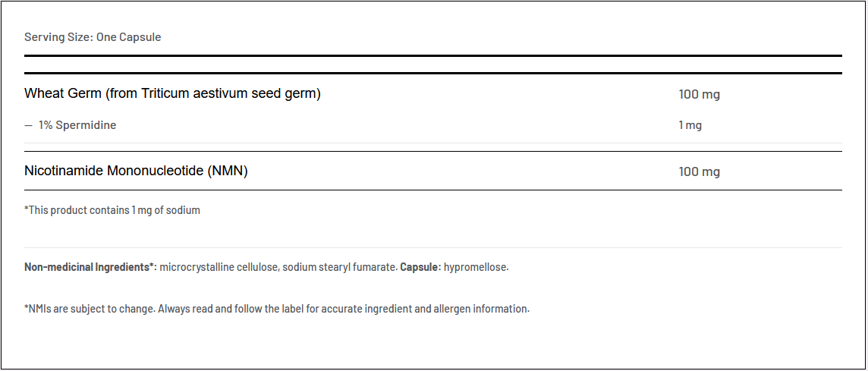Click the Non-medicinal Ingredients bold heading
Screen dimensions: 868x371
click(x=90, y=267)
